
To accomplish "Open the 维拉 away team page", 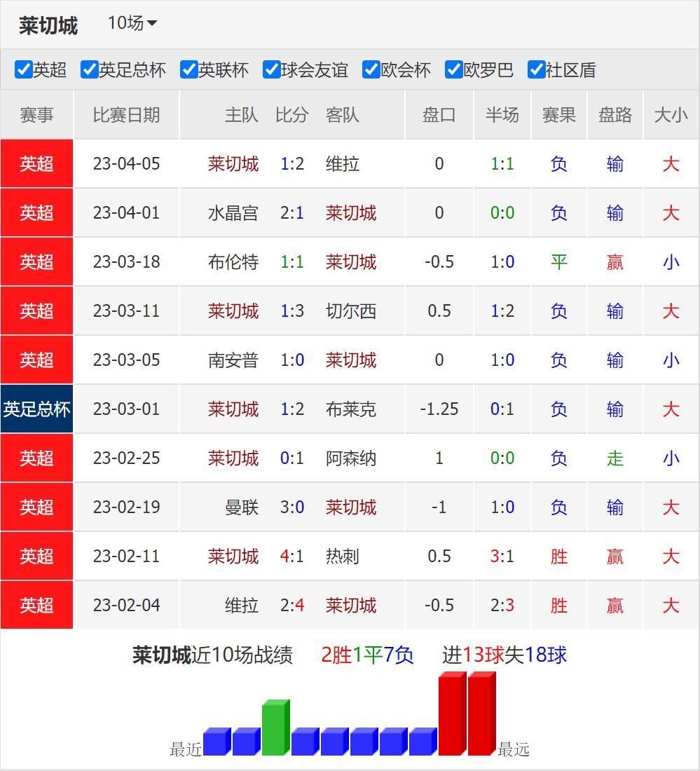I will [343, 164].
